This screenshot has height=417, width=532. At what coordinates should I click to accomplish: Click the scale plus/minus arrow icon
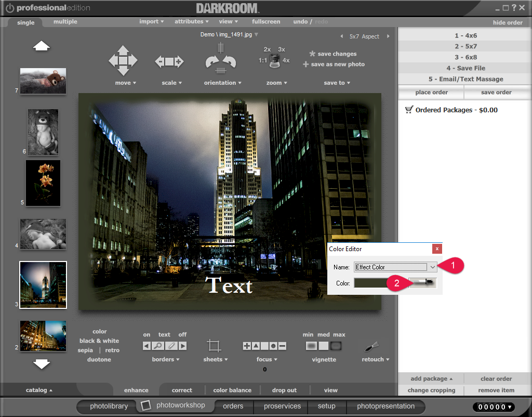(169, 61)
